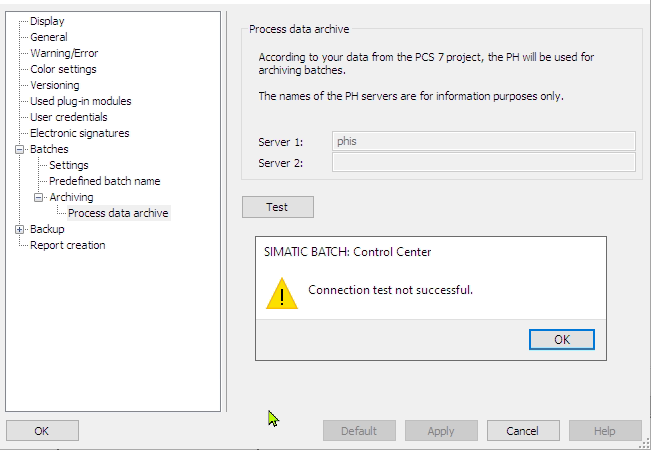
Task: Open Color settings in the tree
Action: coord(63,69)
